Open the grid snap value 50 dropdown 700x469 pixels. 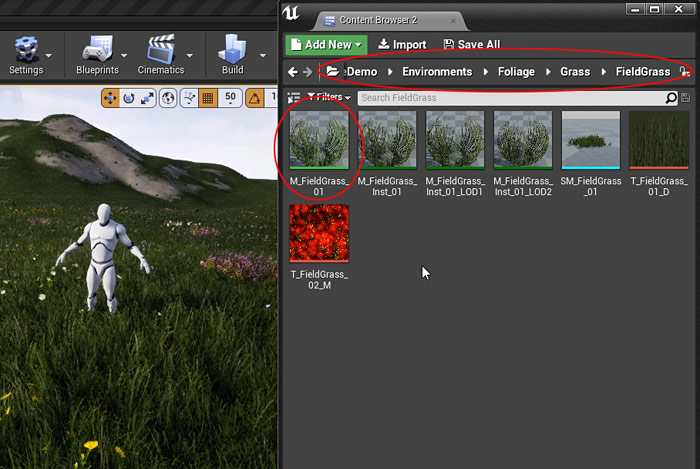[x=230, y=98]
